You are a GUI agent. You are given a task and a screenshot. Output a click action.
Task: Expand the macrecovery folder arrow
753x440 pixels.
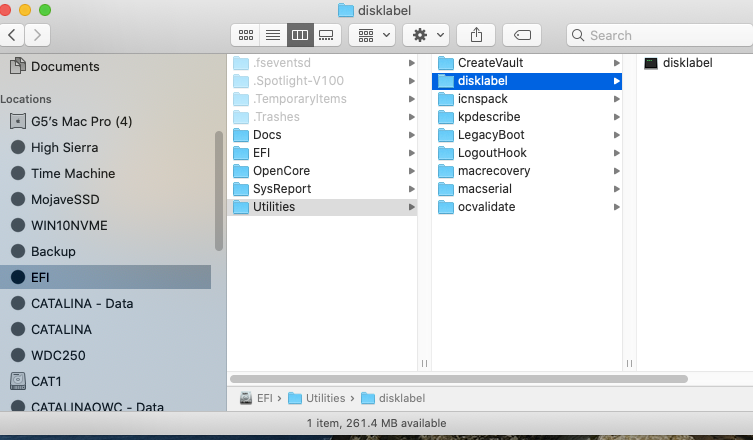point(617,171)
